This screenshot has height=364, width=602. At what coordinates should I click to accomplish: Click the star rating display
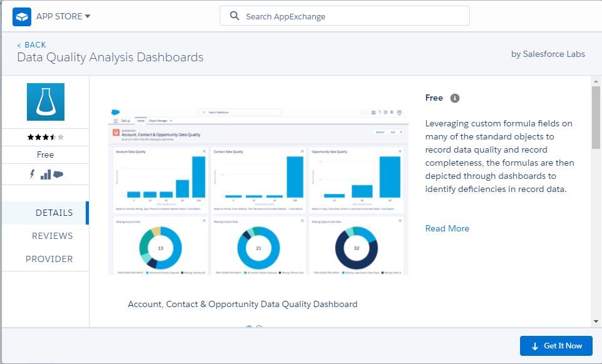click(46, 137)
